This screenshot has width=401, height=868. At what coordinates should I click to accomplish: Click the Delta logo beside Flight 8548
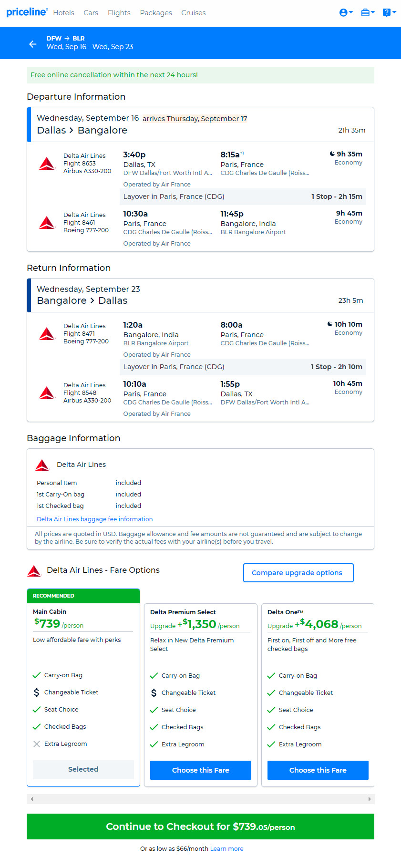click(x=47, y=393)
